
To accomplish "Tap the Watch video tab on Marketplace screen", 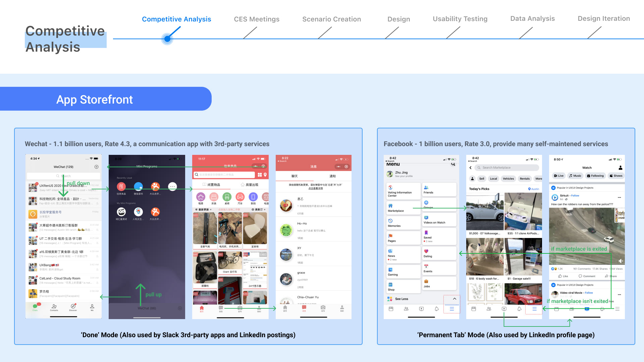I will (504, 309).
